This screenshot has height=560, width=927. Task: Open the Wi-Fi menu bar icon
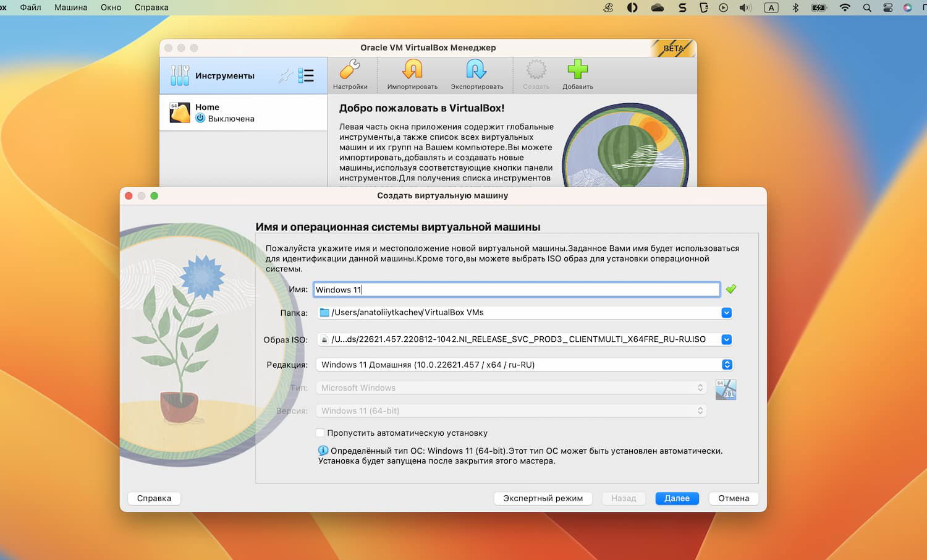point(845,7)
